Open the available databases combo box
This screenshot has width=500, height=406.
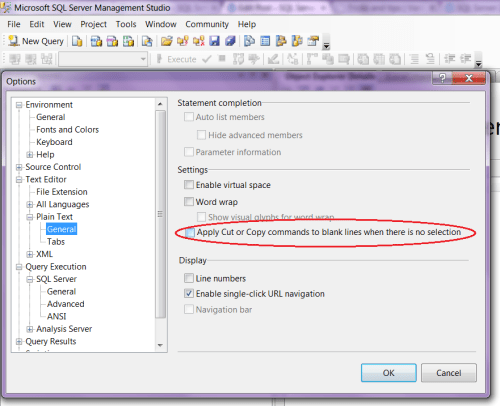pos(103,59)
